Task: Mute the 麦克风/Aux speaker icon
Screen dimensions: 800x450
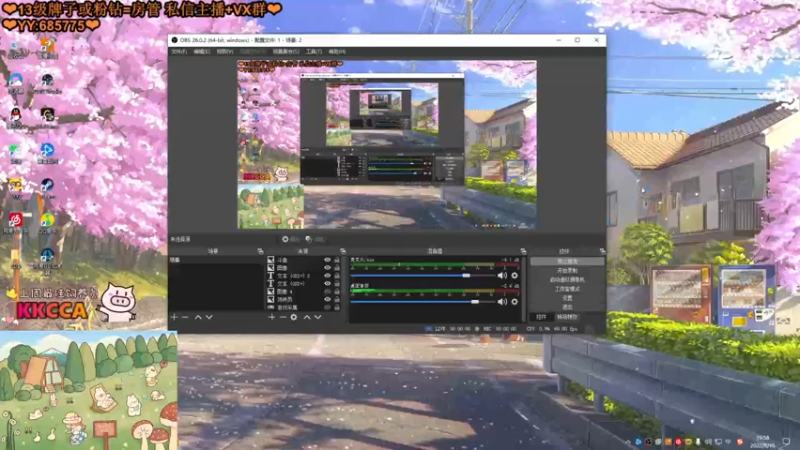Action: pos(502,276)
